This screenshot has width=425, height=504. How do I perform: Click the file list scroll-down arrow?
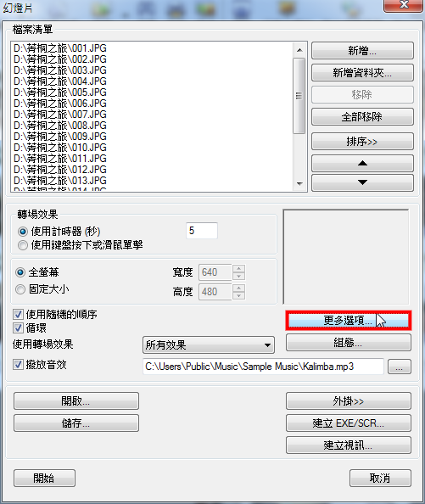coord(299,184)
